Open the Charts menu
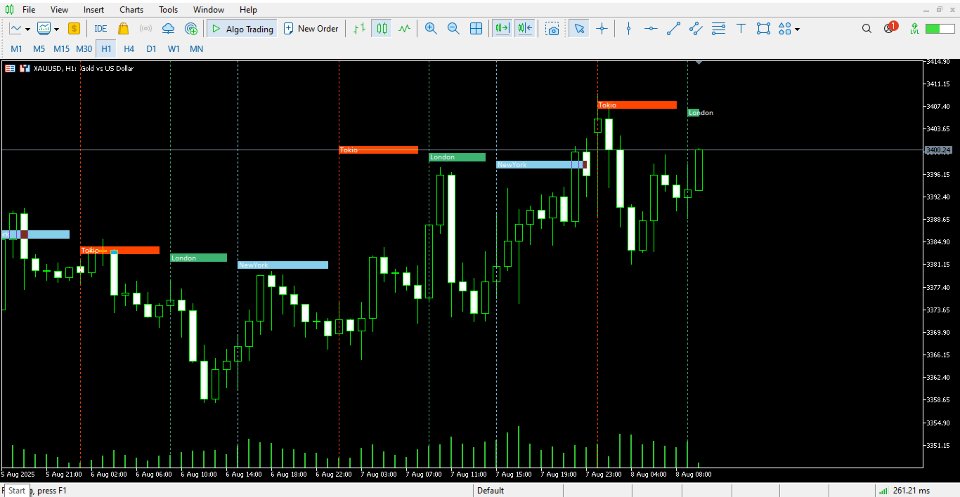This screenshot has width=960, height=497. (132, 10)
